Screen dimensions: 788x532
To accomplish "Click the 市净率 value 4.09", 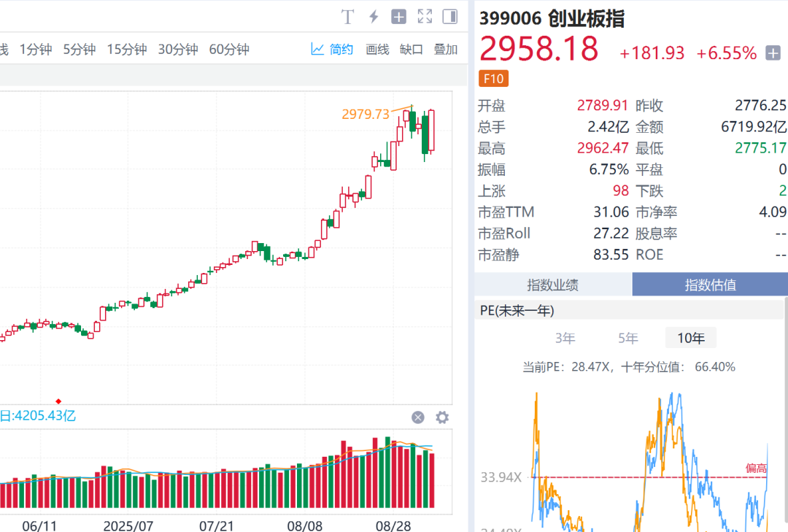I will tap(773, 212).
